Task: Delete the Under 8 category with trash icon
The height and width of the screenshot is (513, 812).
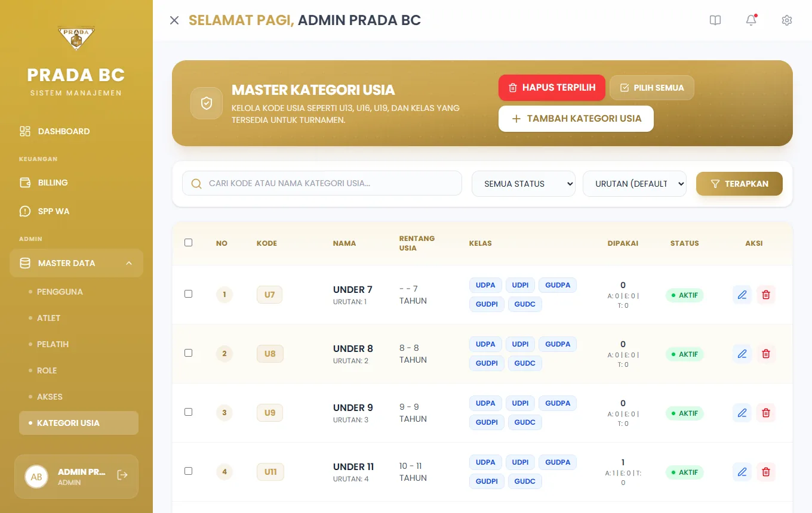Action: coord(766,354)
